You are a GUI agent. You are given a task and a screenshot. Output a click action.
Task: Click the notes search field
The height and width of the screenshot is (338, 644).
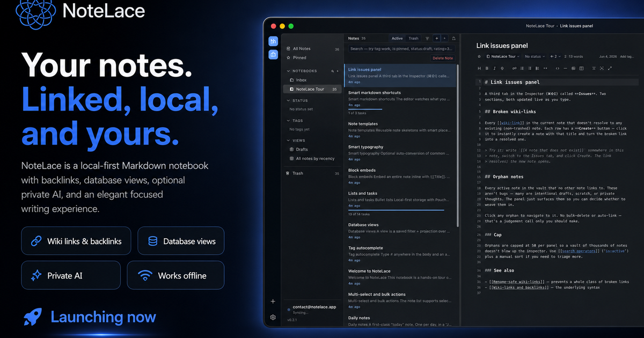coord(401,49)
